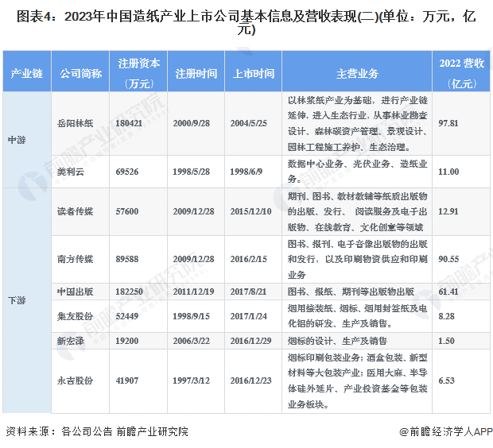Click listing date 2017/8/21

point(248,292)
